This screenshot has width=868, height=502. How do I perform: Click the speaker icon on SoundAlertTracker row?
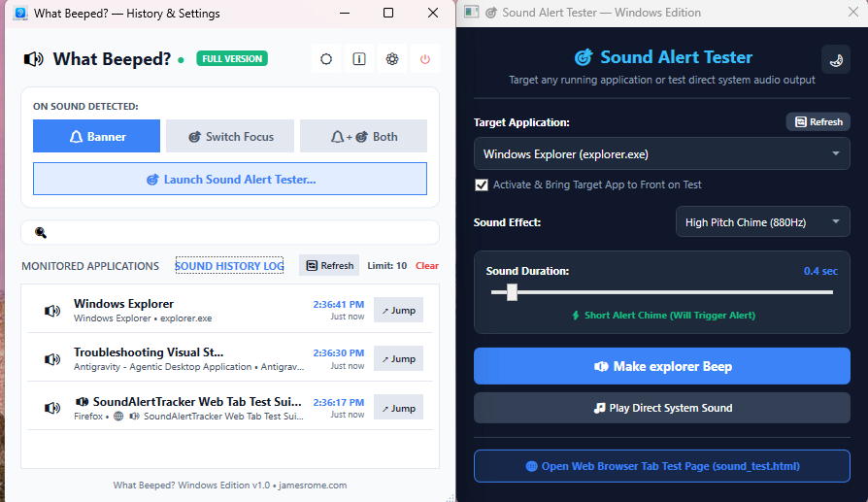pyautogui.click(x=52, y=408)
